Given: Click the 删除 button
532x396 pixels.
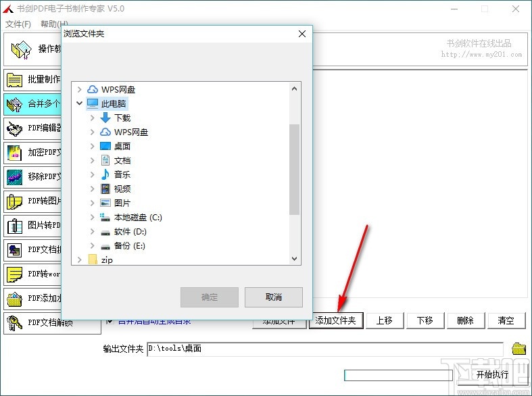Looking at the screenshot, I should coord(466,320).
